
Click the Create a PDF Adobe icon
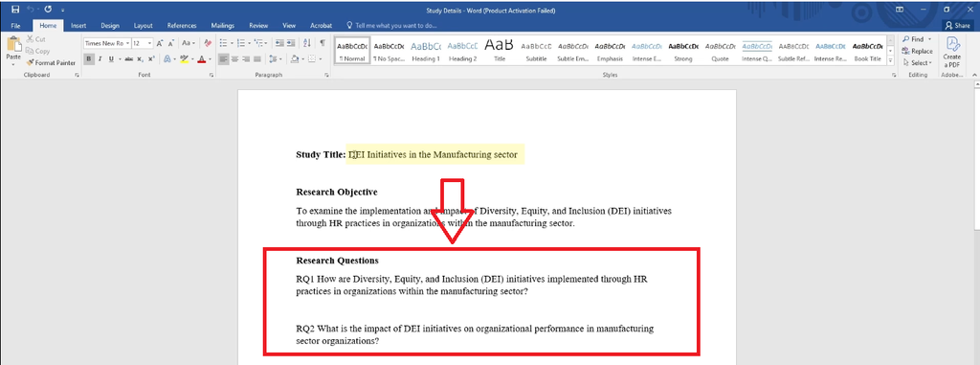tap(952, 52)
